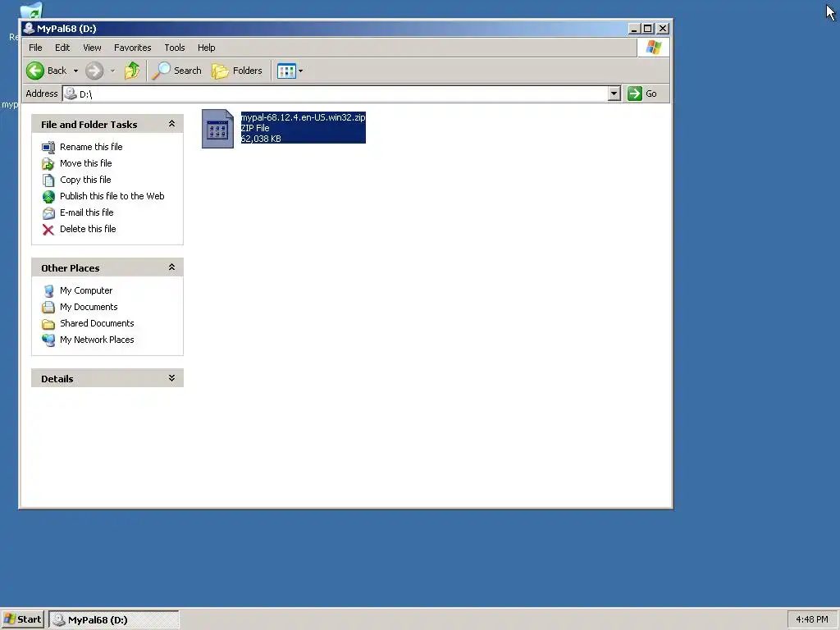Open the Start menu
The image size is (840, 630).
[x=22, y=619]
